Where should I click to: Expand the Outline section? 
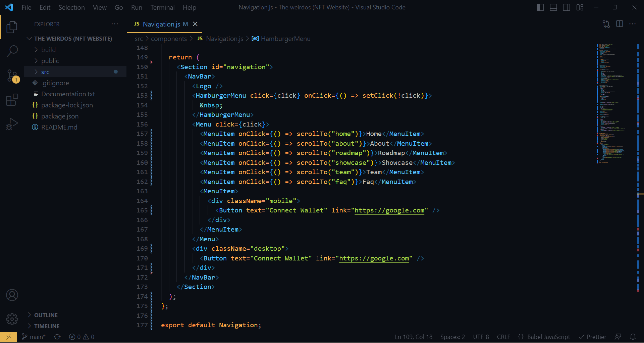[x=46, y=315]
